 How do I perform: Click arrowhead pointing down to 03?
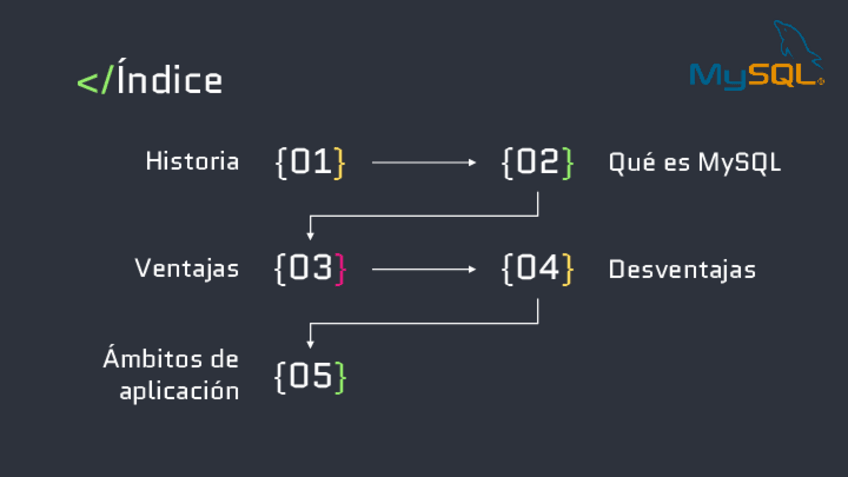pyautogui.click(x=310, y=234)
